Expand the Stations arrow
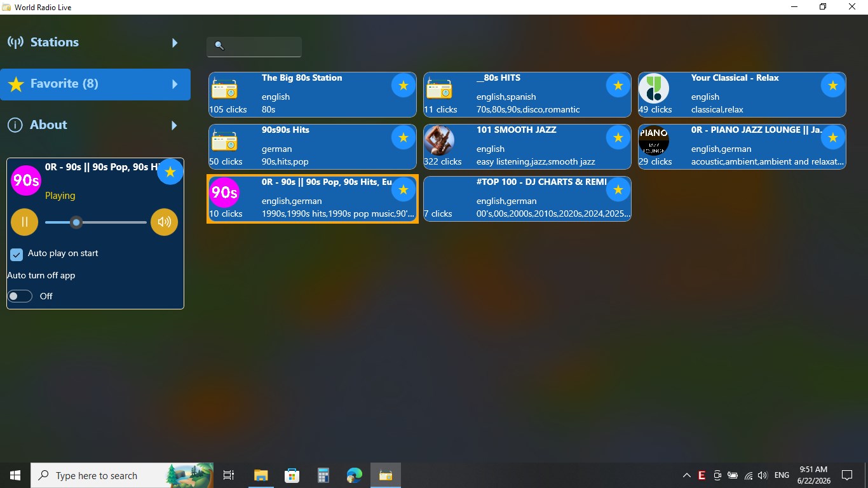Screen dimensions: 868x488 pyautogui.click(x=175, y=43)
